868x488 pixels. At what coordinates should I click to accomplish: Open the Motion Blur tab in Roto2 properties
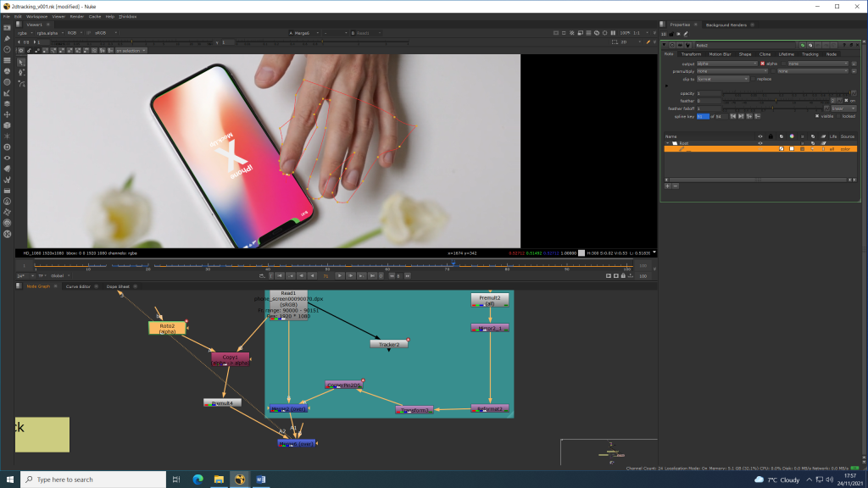click(x=720, y=54)
